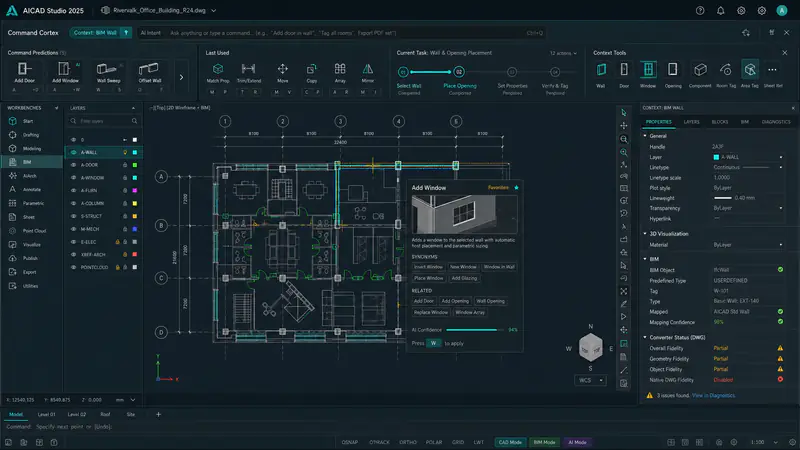Collapse the General properties section
This screenshot has width=800, height=450.
[645, 136]
